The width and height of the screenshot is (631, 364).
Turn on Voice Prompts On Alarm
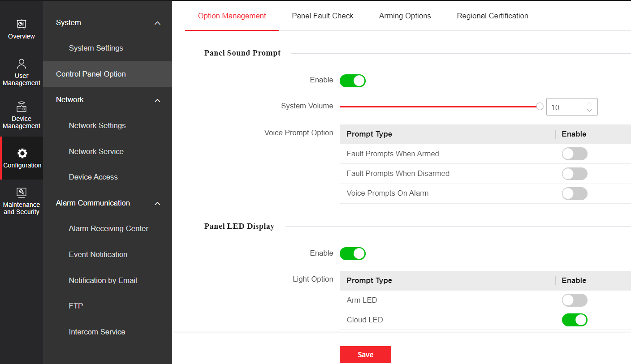click(574, 193)
